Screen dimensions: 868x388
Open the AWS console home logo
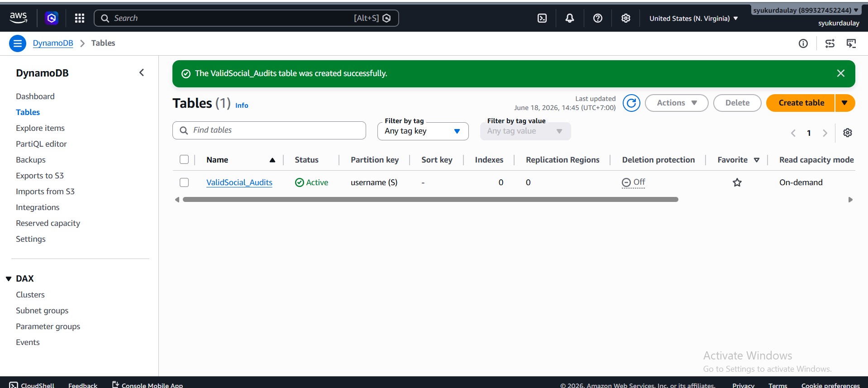pyautogui.click(x=18, y=18)
